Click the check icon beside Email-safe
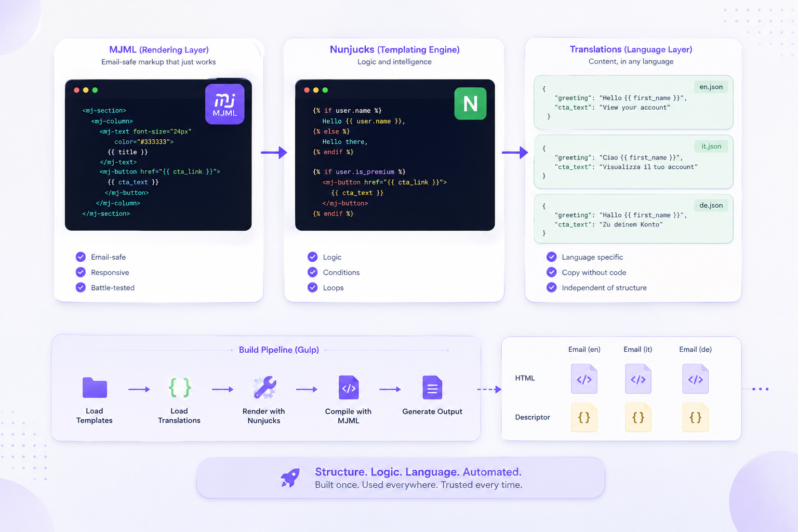This screenshot has width=798, height=532. (81, 257)
